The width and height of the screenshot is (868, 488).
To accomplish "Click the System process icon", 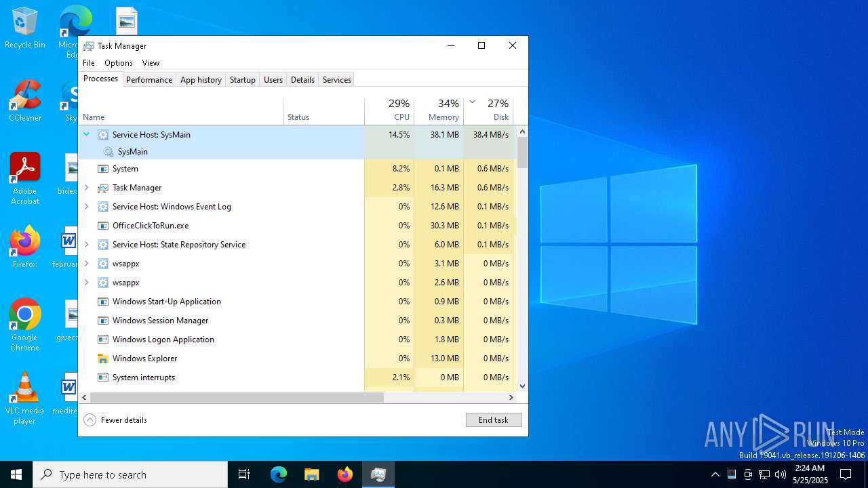I will pos(103,169).
